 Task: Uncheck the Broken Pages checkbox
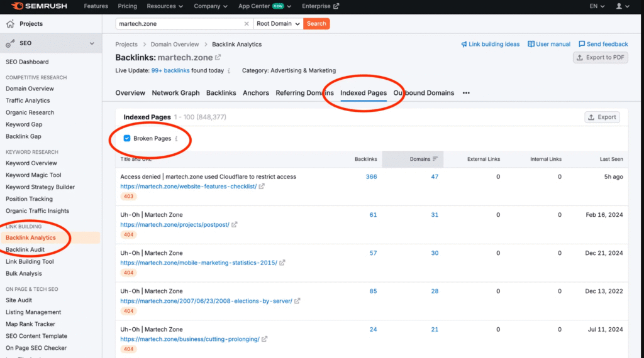coord(127,138)
